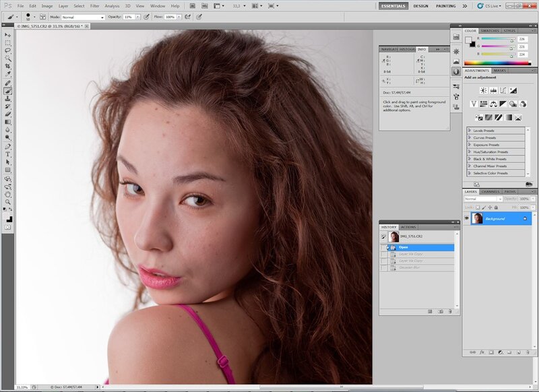The height and width of the screenshot is (392, 539).
Task: Select the Eraser tool
Action: (x=7, y=114)
